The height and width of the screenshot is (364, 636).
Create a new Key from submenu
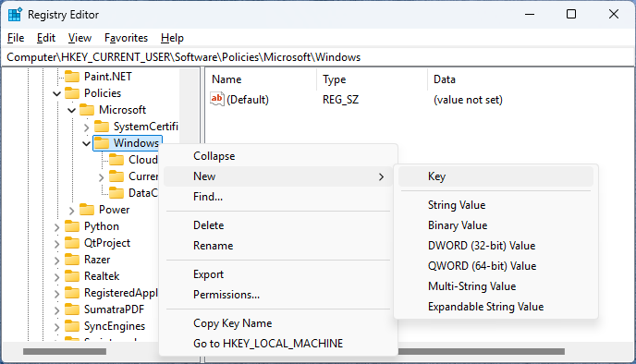[x=495, y=176]
